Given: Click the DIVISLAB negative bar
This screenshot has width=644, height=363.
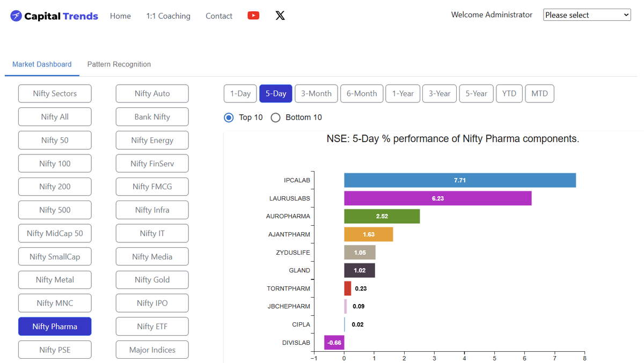Looking at the screenshot, I should tap(334, 343).
